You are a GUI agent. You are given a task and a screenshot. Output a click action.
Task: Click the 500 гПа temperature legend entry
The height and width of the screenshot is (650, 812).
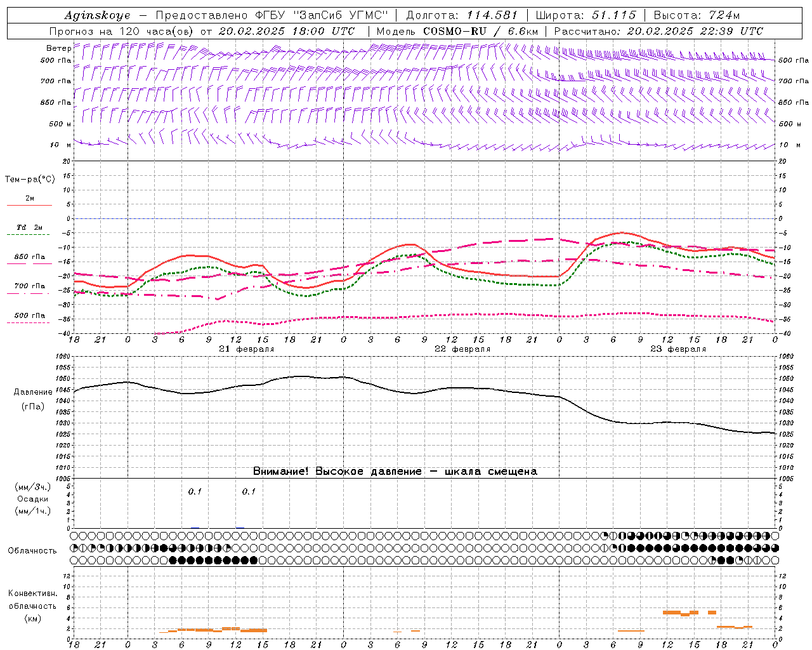point(30,315)
